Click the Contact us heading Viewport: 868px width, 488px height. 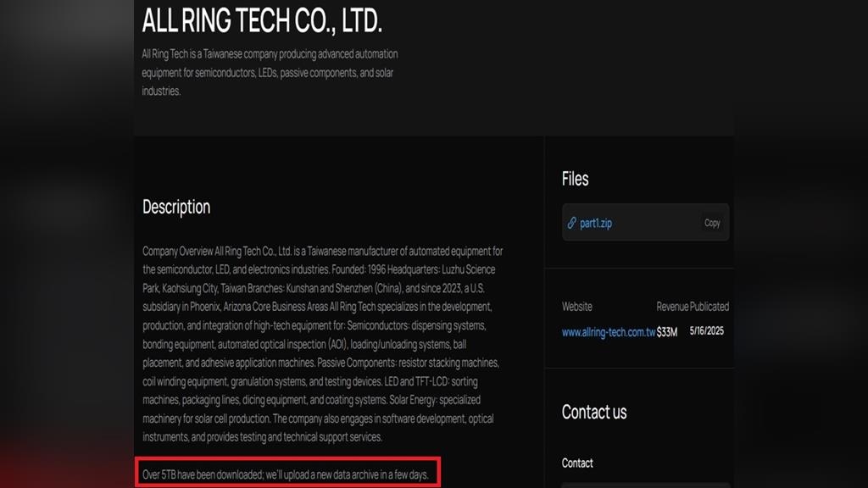point(594,413)
